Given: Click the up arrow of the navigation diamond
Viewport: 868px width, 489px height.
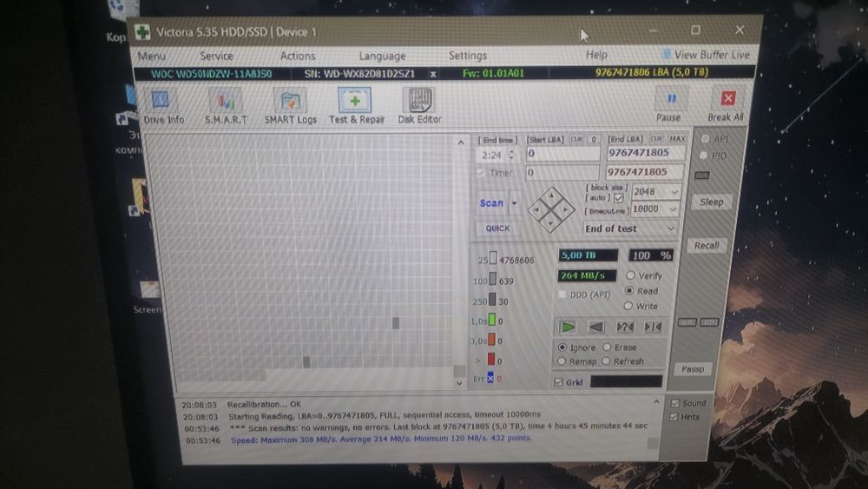Looking at the screenshot, I should coord(551,196).
